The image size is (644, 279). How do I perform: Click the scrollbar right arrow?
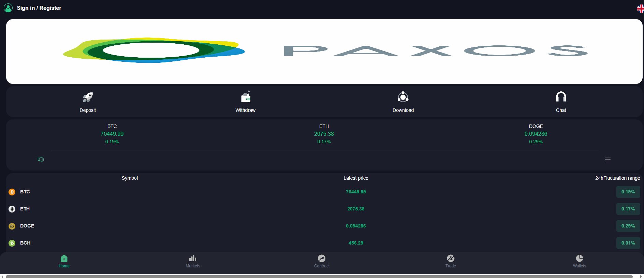coord(641,277)
